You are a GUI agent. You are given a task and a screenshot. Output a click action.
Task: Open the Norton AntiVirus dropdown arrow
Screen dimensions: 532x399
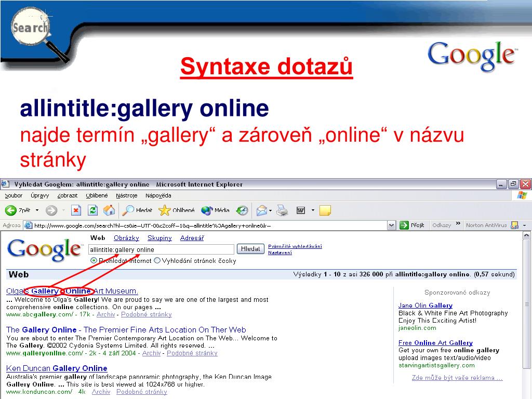525,225
